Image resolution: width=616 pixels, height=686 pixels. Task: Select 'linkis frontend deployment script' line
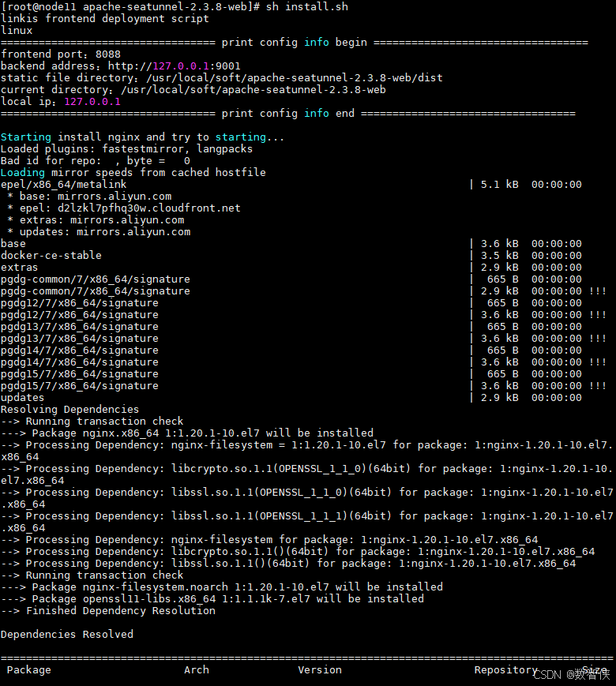click(104, 18)
